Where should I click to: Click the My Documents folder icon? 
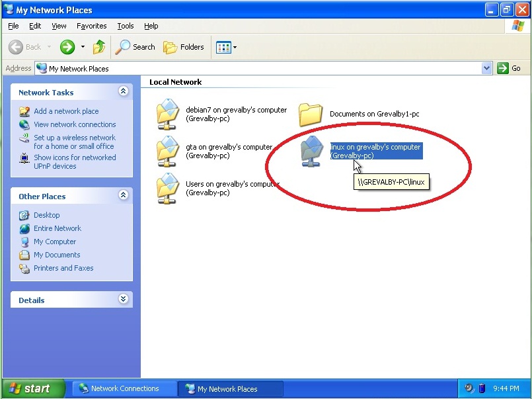click(x=24, y=255)
